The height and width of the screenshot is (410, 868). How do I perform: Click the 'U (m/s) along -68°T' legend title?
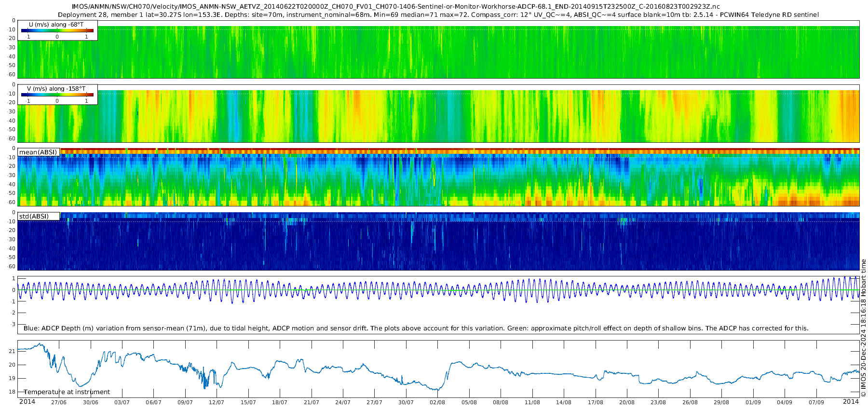point(56,24)
